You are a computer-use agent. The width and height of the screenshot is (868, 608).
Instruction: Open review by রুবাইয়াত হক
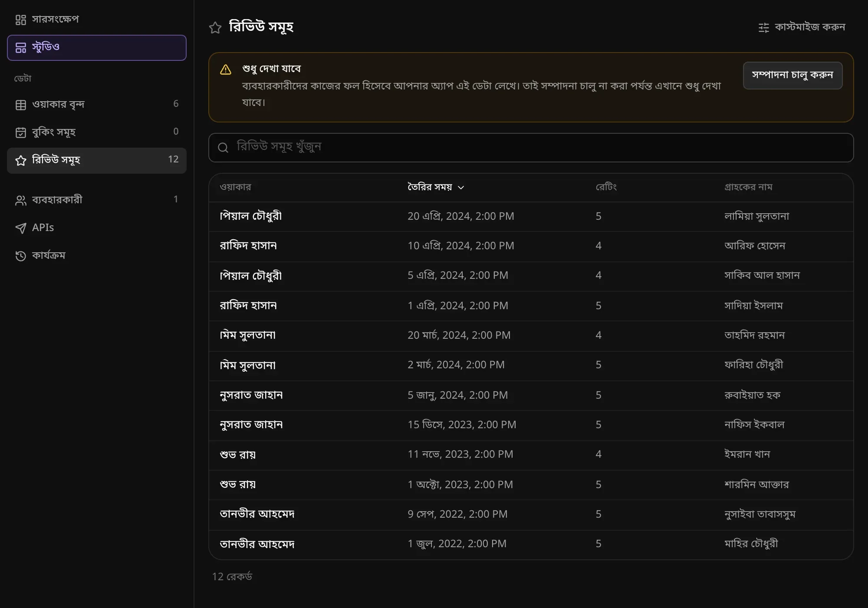point(531,395)
